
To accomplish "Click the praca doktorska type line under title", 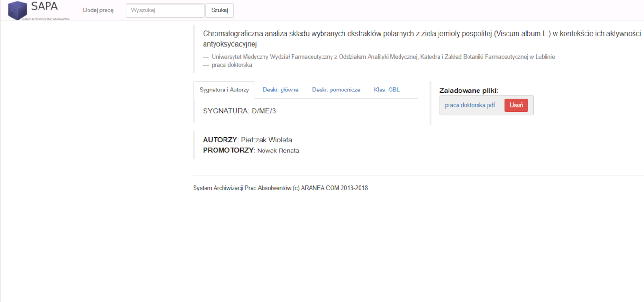I will point(232,65).
